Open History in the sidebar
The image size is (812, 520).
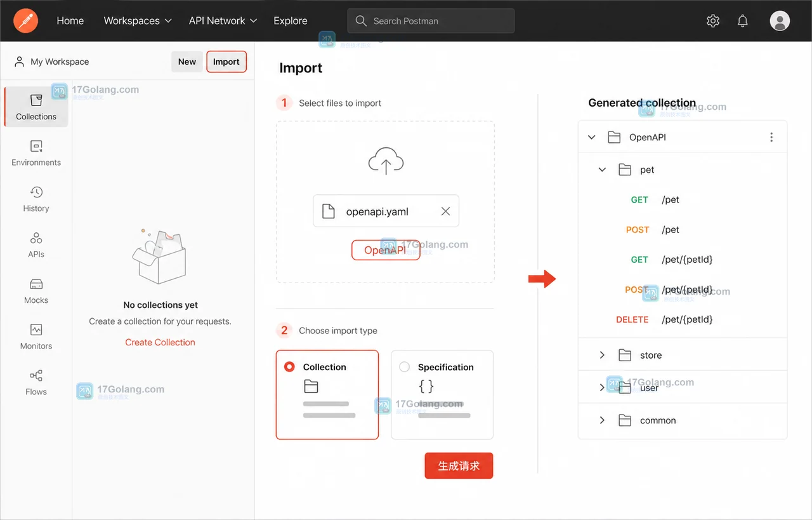pos(36,199)
